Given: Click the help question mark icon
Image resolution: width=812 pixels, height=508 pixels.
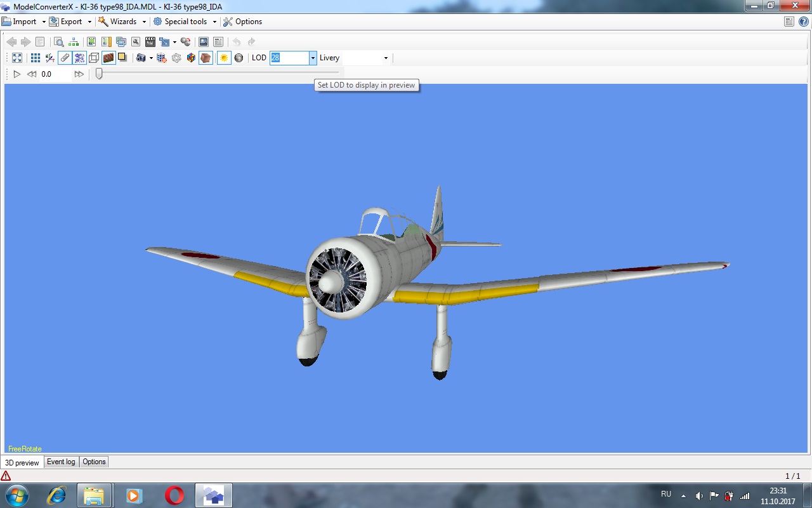Looking at the screenshot, I should point(803,22).
